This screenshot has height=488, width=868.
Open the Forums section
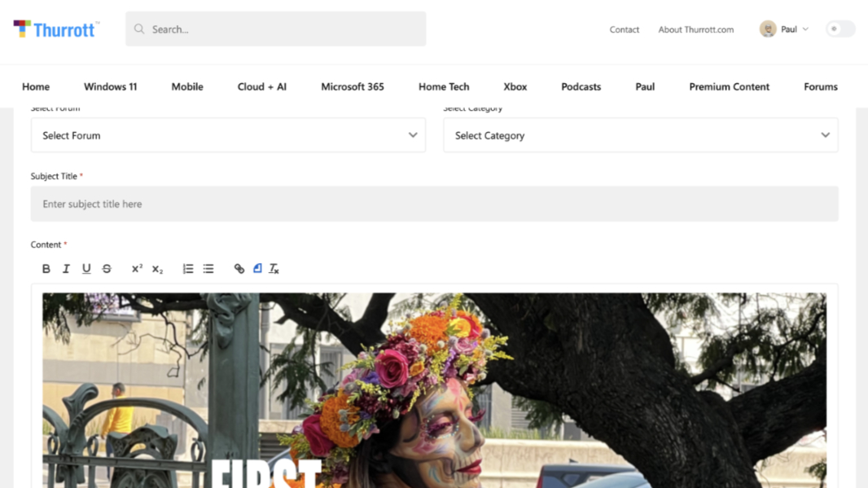tap(821, 86)
